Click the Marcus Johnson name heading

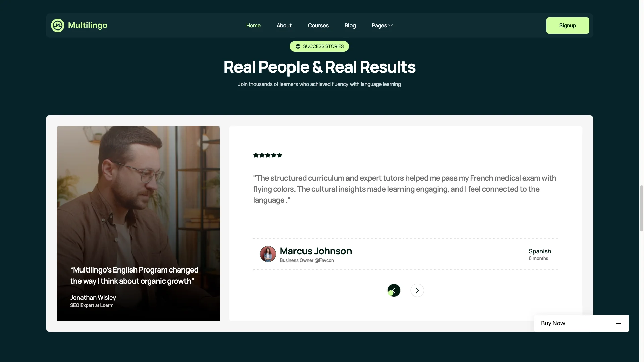point(316,251)
